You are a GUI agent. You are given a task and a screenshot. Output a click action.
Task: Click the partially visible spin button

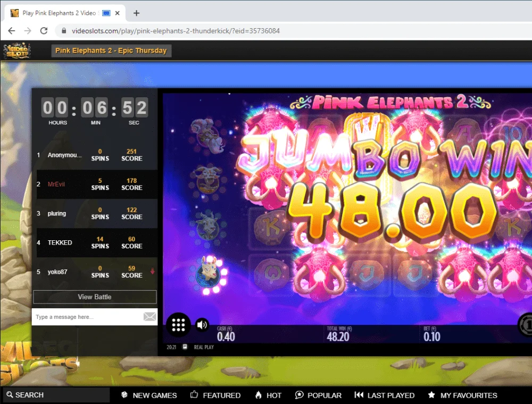(525, 325)
